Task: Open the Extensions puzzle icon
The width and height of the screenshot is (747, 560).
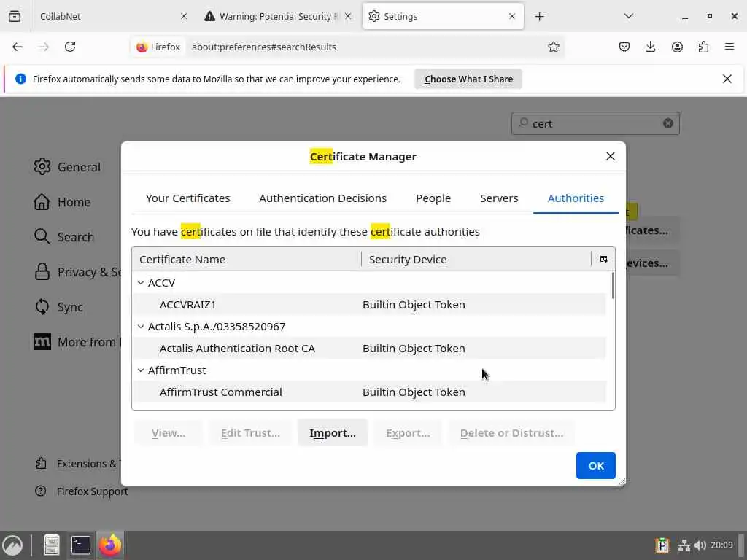Action: pos(703,47)
